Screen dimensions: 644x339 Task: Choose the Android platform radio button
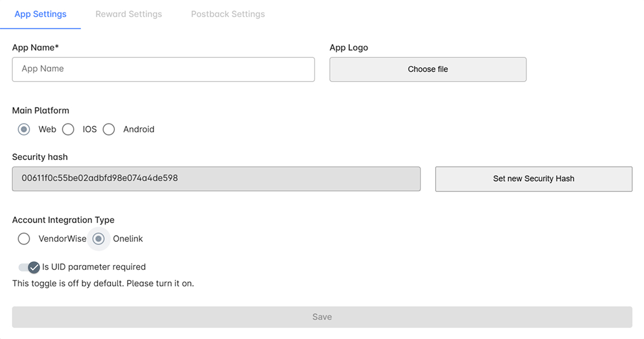pyautogui.click(x=109, y=129)
